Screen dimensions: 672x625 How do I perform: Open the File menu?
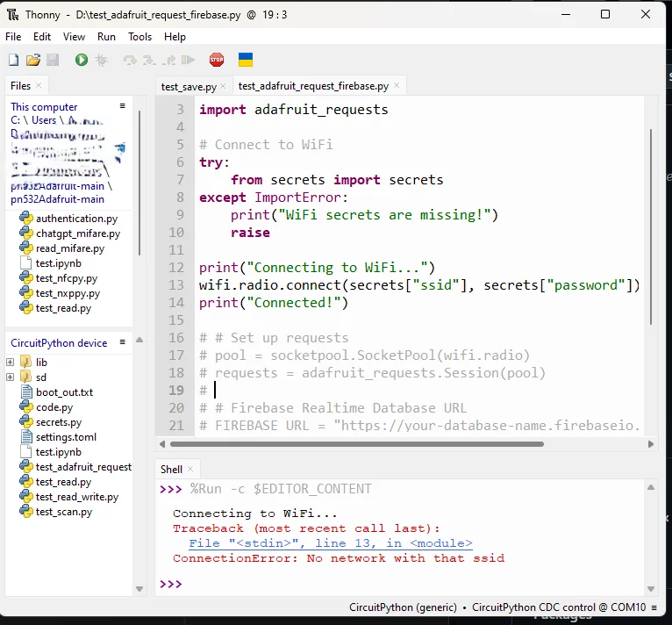pos(13,37)
